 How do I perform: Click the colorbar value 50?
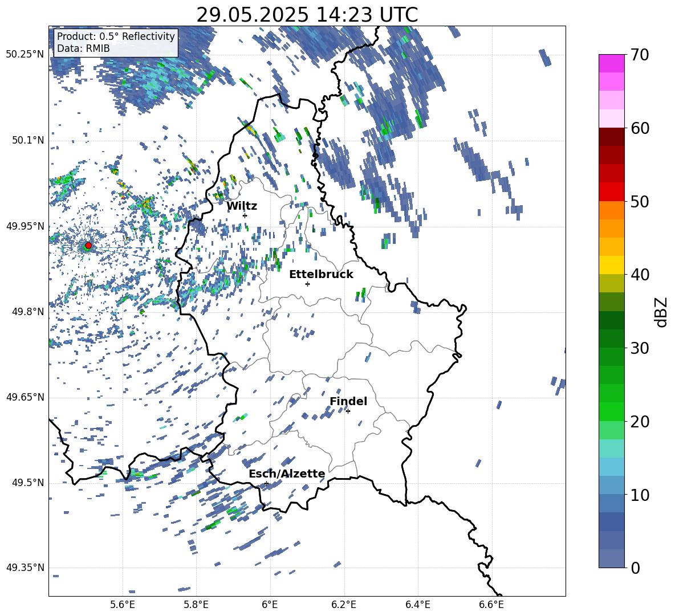[x=640, y=202]
